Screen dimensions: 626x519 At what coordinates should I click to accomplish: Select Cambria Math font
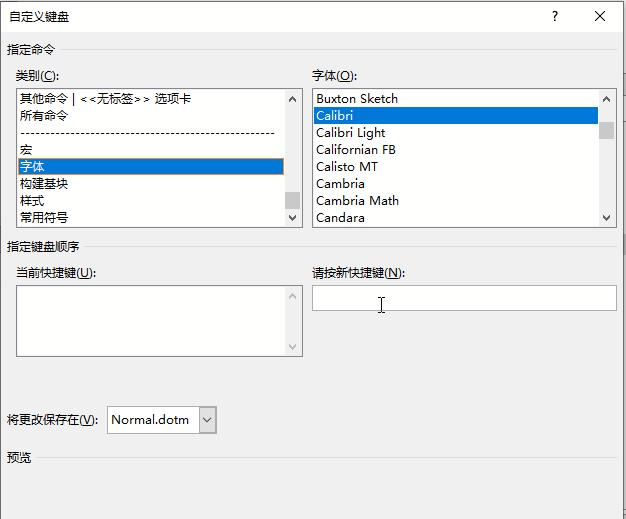456,200
